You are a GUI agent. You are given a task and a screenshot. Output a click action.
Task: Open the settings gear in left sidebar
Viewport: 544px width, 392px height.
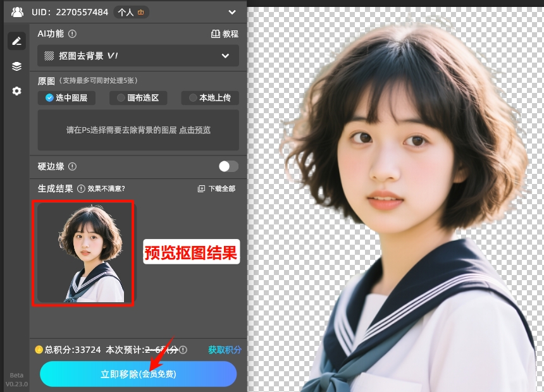point(16,91)
